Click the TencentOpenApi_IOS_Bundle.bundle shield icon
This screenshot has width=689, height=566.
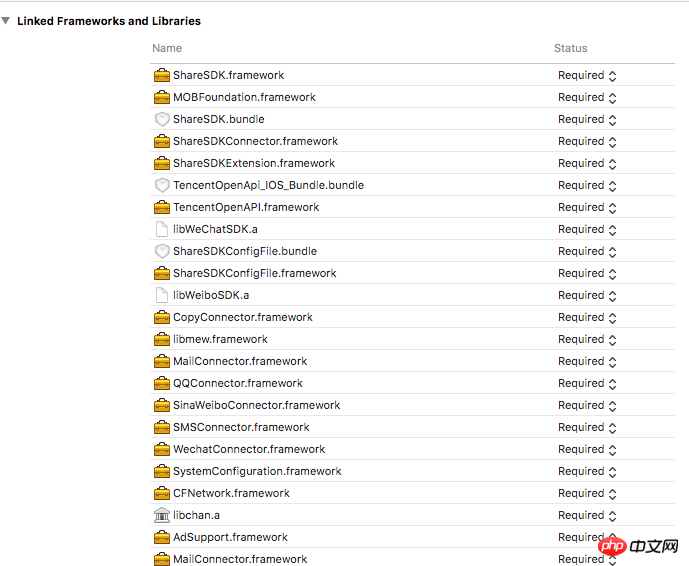pyautogui.click(x=162, y=185)
